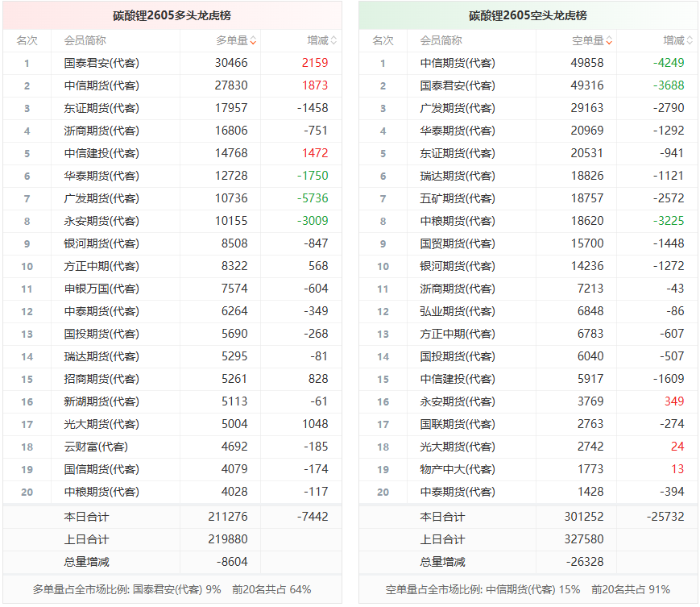Select 申银万国(代客) row
Image resolution: width=700 pixels, height=607 pixels.
pos(172,289)
